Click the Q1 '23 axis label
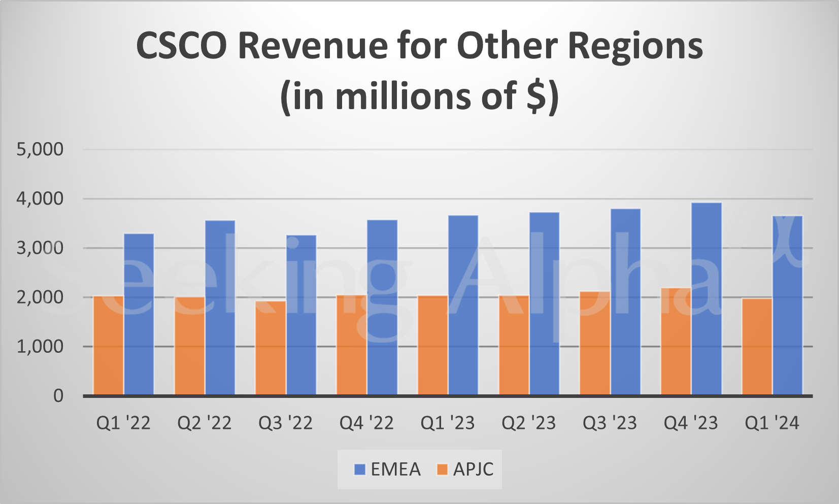This screenshot has height=504, width=839. coord(448,423)
